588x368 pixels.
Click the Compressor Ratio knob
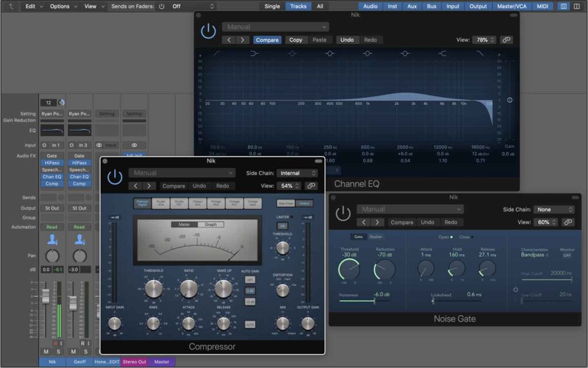(x=188, y=289)
